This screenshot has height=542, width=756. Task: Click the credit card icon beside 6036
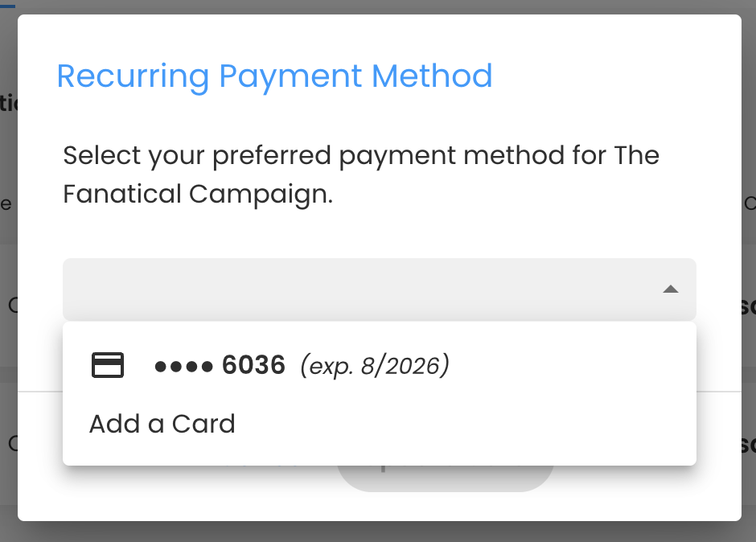108,365
